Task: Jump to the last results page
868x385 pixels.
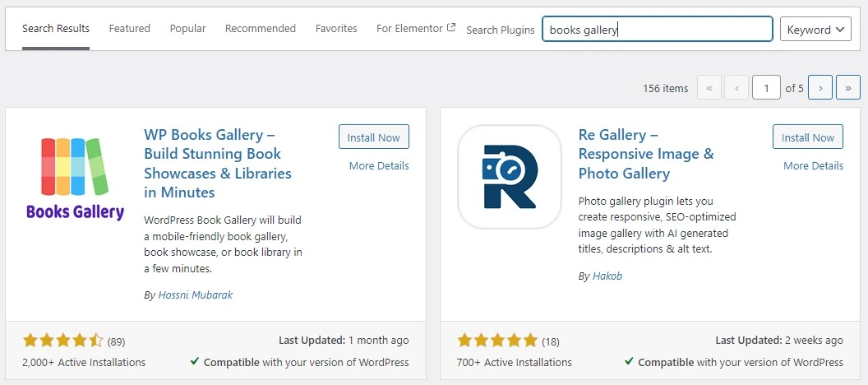Action: pos(848,87)
